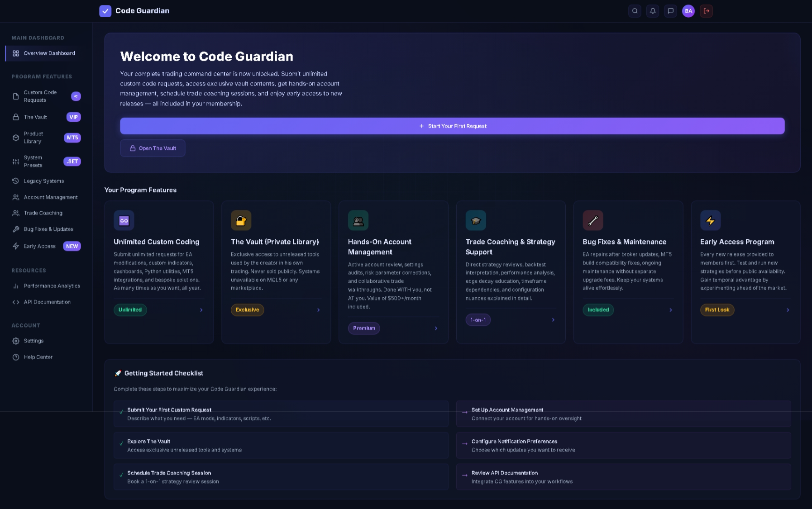812x509 pixels.
Task: Click the Set Up Account Management arrow
Action: click(x=464, y=412)
